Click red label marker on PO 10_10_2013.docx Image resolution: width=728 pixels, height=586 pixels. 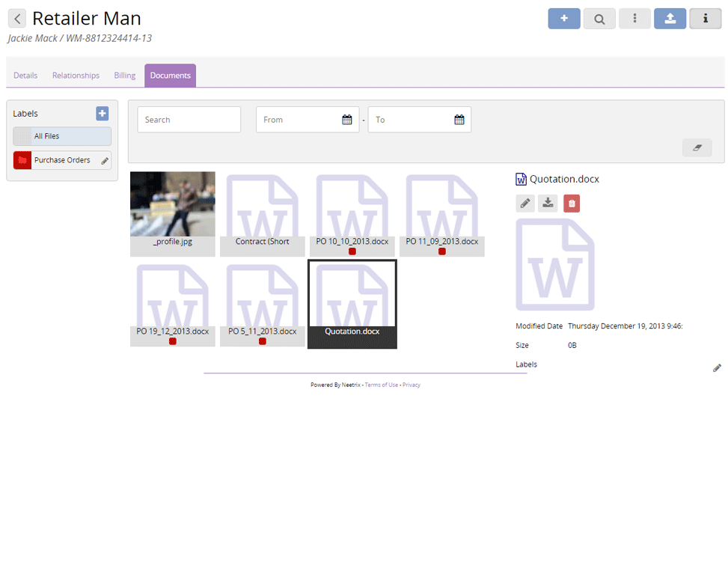coord(352,251)
